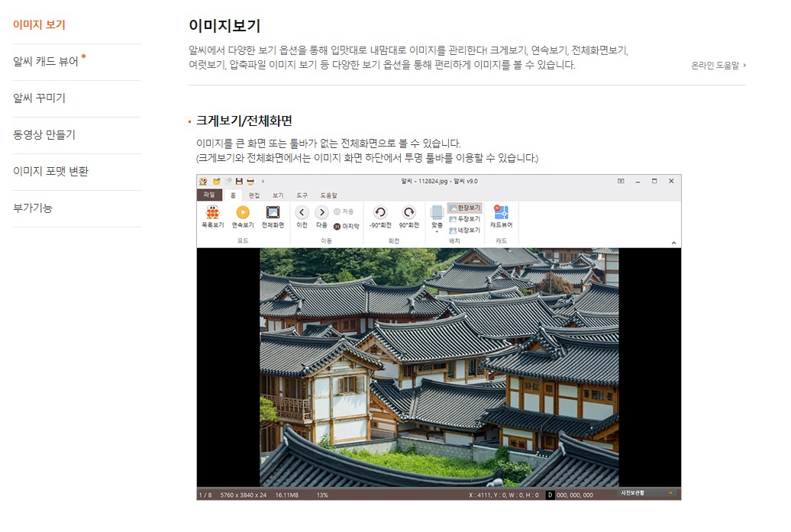The width and height of the screenshot is (791, 532).
Task: Switch to the 보기 ribbon tab
Action: 278,195
